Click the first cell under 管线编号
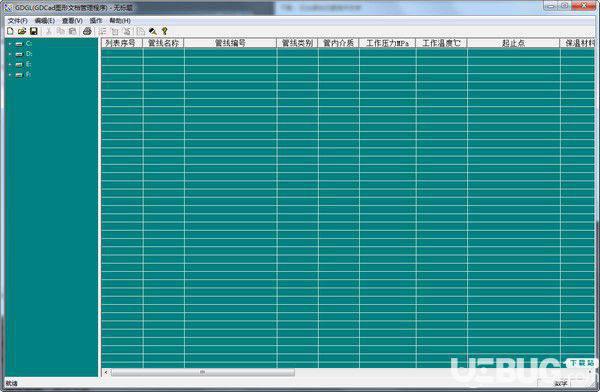This screenshot has width=600, height=392. click(x=231, y=53)
